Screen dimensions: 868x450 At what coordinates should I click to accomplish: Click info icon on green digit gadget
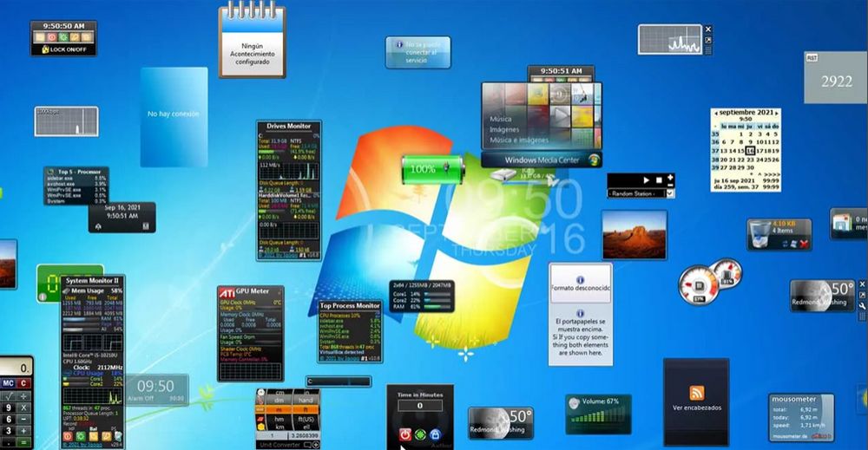(42, 297)
